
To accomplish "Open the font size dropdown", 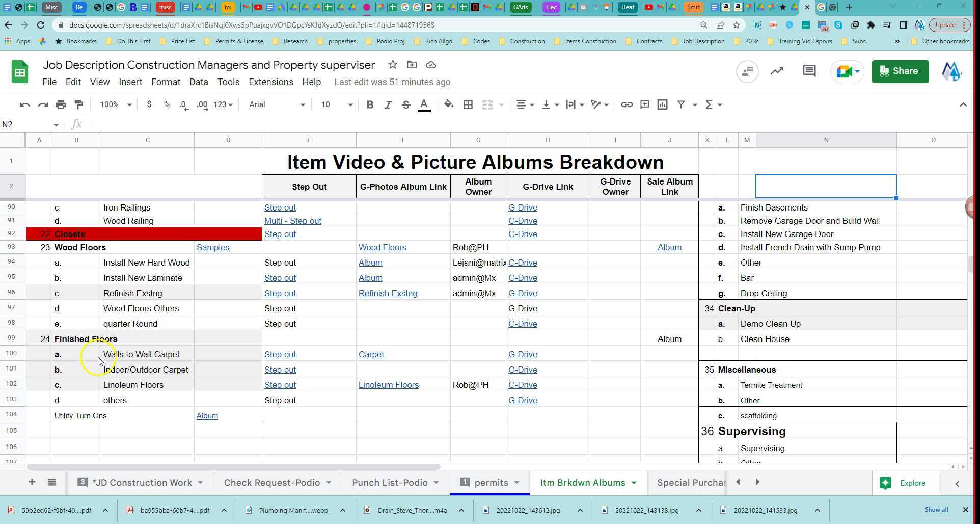I will [x=336, y=104].
